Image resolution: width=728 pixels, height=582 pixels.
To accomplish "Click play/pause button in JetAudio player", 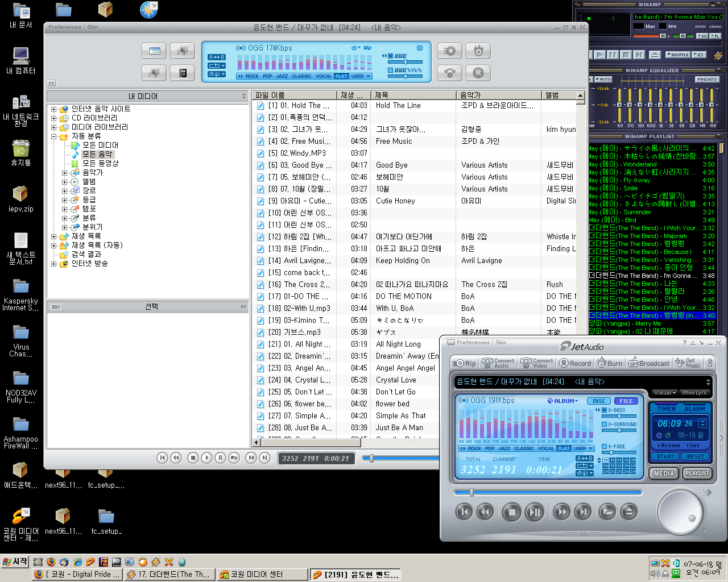I will [535, 512].
